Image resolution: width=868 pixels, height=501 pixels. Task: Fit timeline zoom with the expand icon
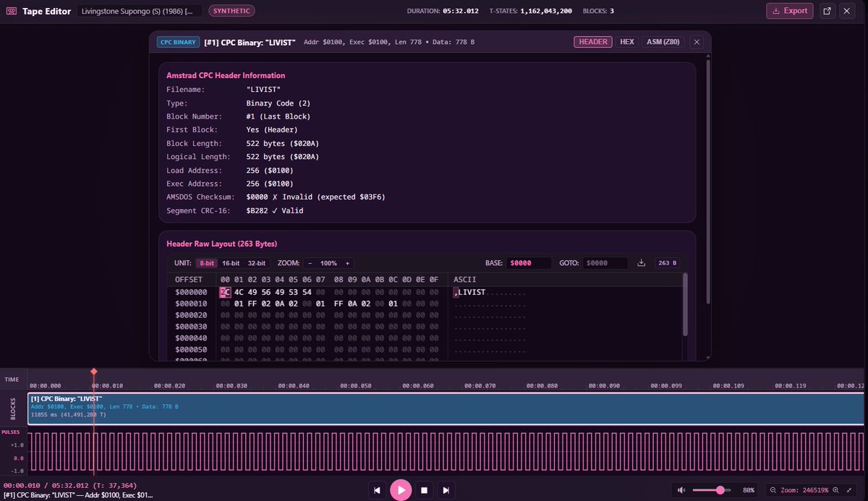click(851, 490)
